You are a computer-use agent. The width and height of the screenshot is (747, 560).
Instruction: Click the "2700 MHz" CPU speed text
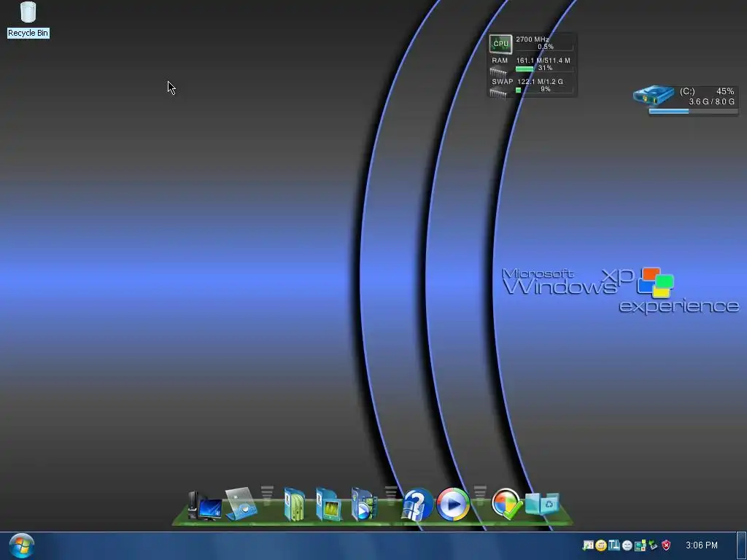pyautogui.click(x=532, y=39)
